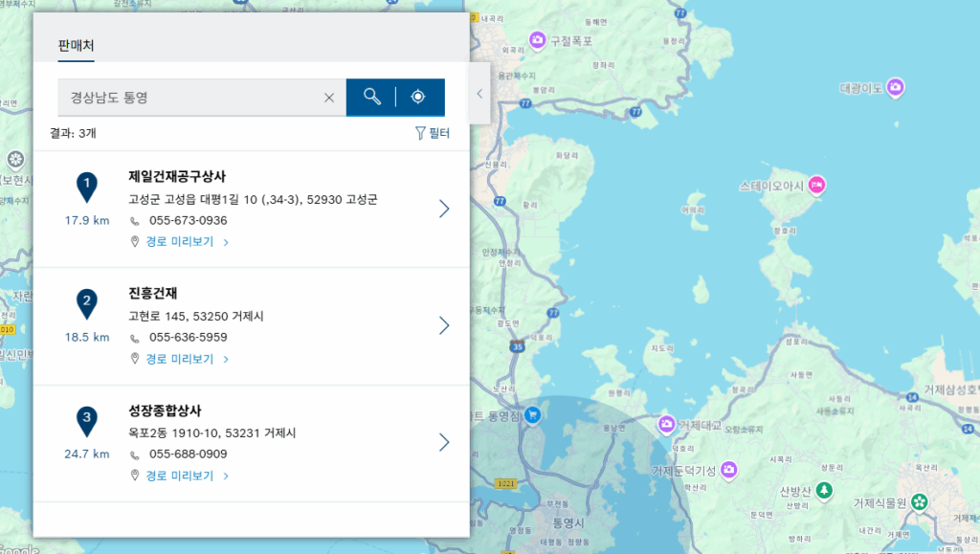Expand details for 제일건재공구상사 via chevron

(x=444, y=209)
